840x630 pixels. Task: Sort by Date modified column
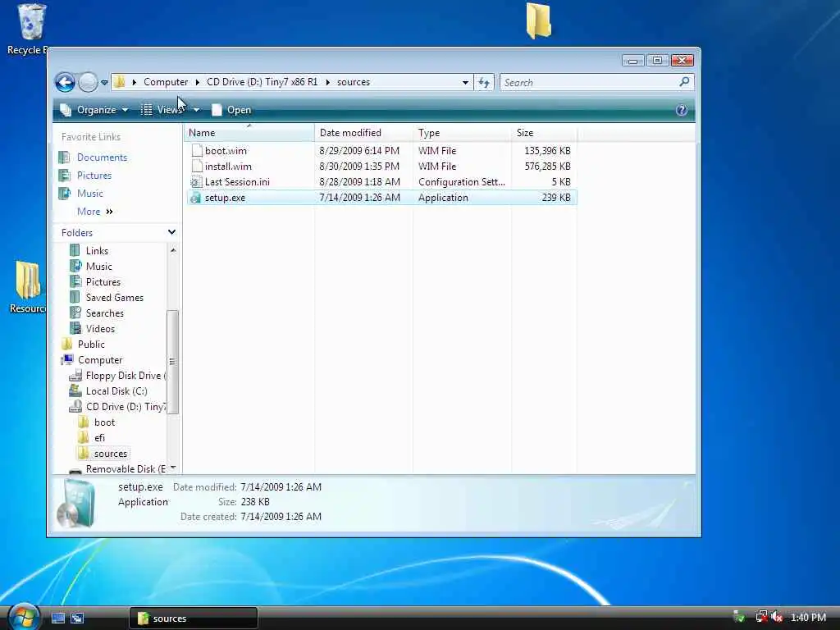[x=363, y=133]
